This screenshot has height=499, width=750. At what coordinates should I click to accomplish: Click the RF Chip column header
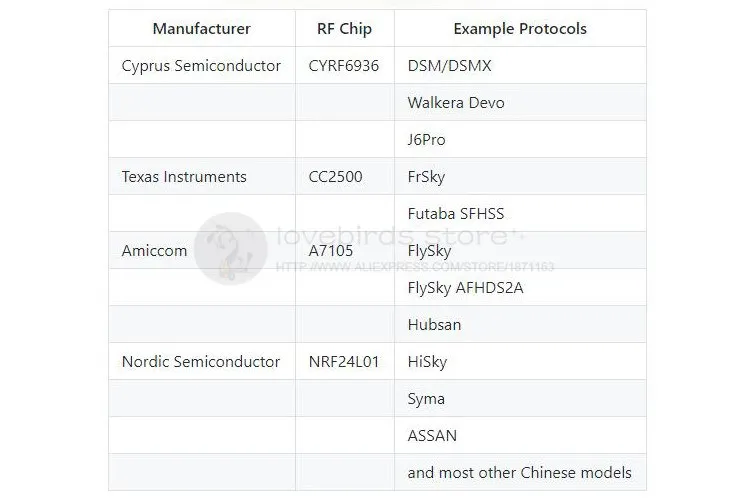click(x=344, y=28)
